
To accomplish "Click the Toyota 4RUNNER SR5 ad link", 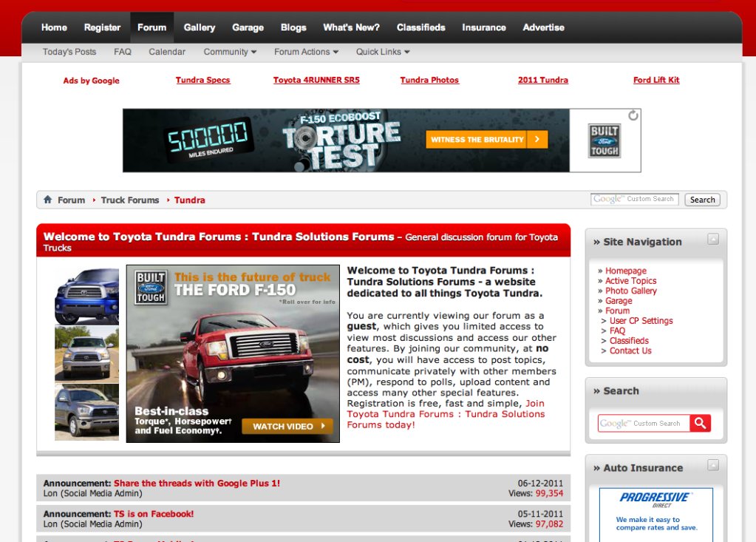I will coord(316,80).
